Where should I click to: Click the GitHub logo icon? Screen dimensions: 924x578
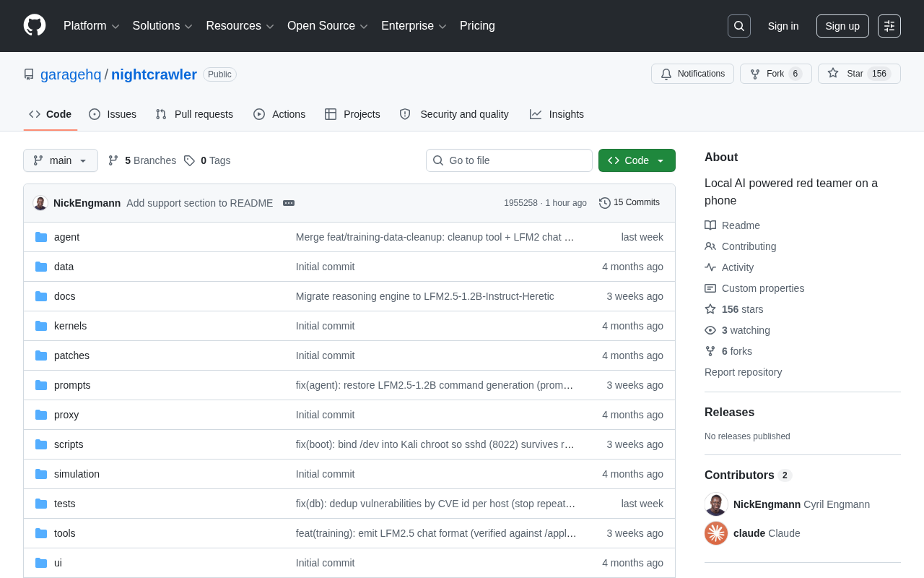(x=35, y=25)
